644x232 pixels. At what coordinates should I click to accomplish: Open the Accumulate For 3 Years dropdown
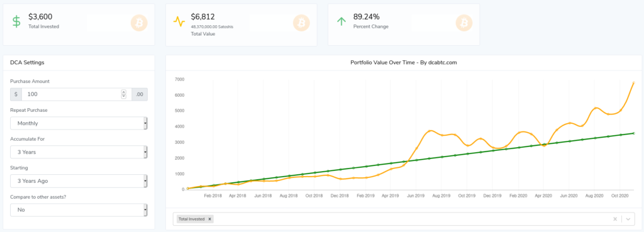click(x=79, y=152)
